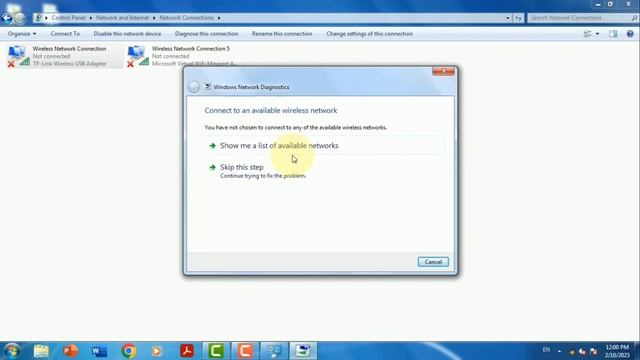Choose Show me a list of available networks
This screenshot has width=640, height=360.
click(x=324, y=145)
